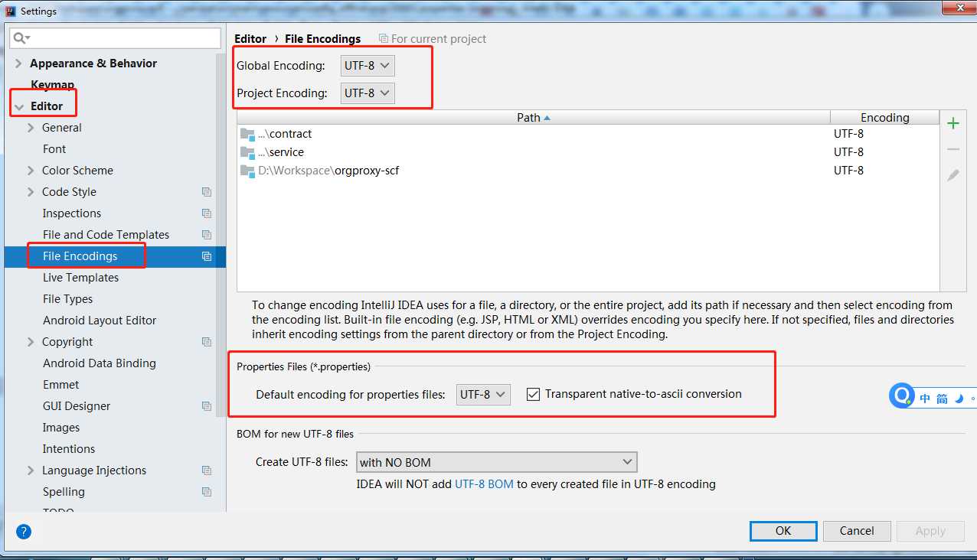
Task: Click the moon icon on the input method bar
Action: pyautogui.click(x=959, y=399)
